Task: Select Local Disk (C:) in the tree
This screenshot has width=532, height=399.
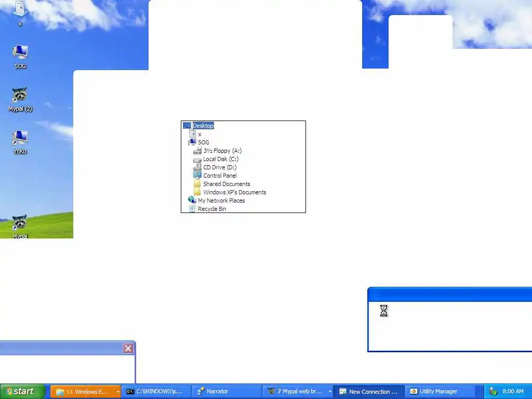Action: point(220,159)
